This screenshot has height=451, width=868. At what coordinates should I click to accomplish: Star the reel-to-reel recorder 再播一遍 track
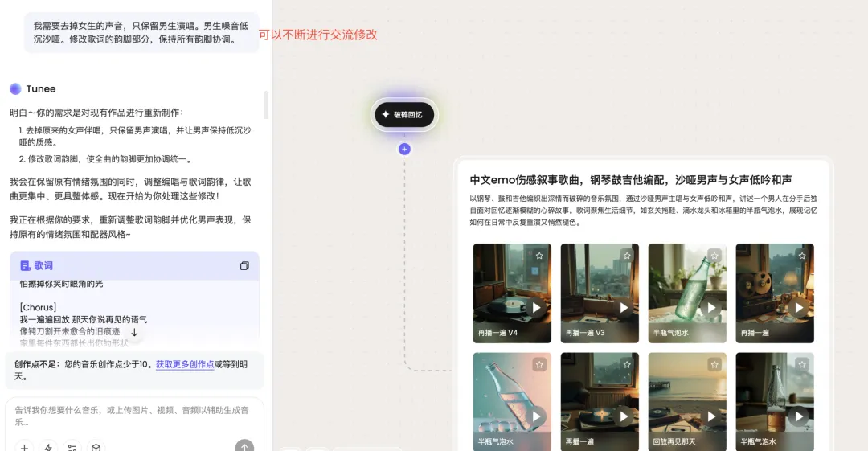tap(801, 256)
